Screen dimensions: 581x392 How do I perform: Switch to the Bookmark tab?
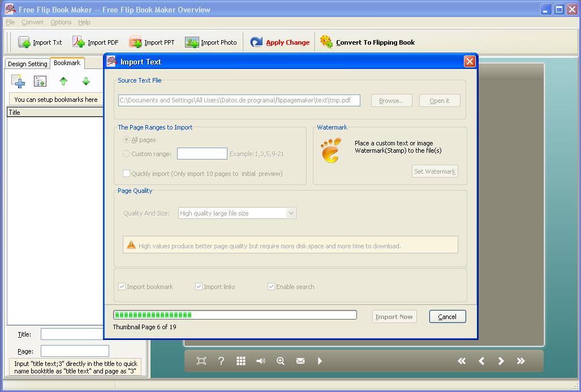click(67, 63)
